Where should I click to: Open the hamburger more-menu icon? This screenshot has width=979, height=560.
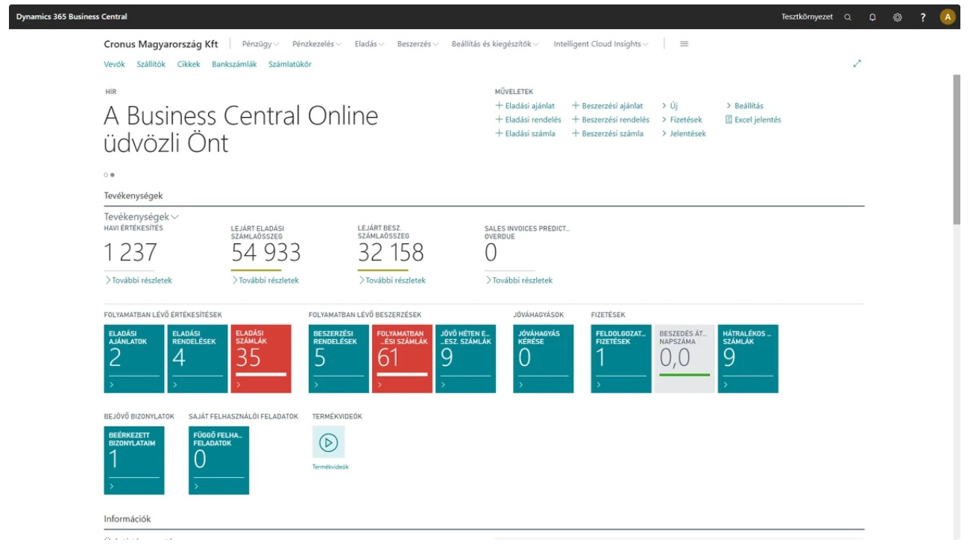pos(684,44)
